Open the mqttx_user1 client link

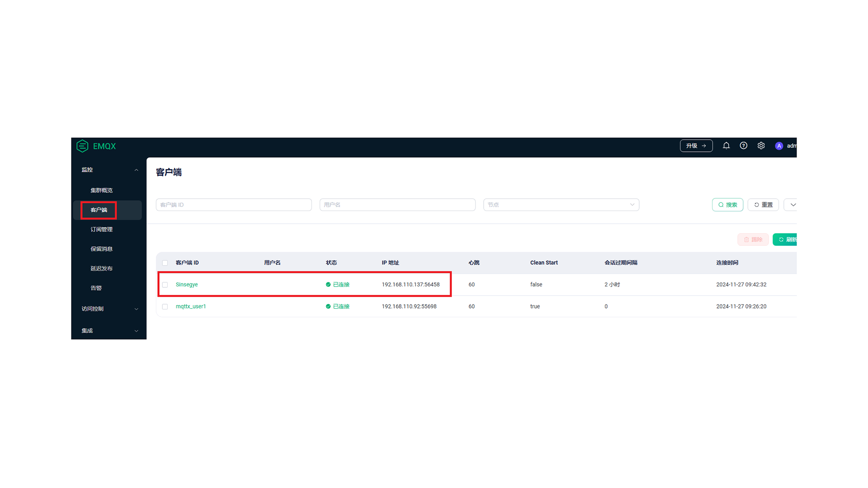[x=191, y=306]
